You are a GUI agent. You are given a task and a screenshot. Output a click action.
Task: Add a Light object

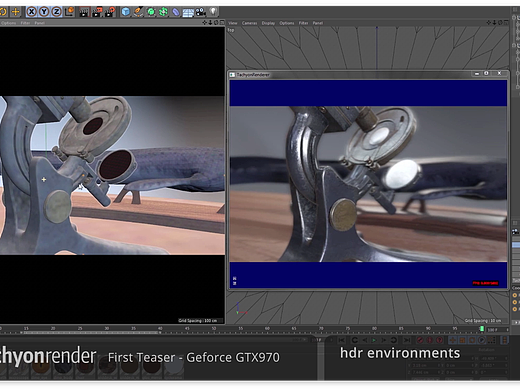[213, 12]
